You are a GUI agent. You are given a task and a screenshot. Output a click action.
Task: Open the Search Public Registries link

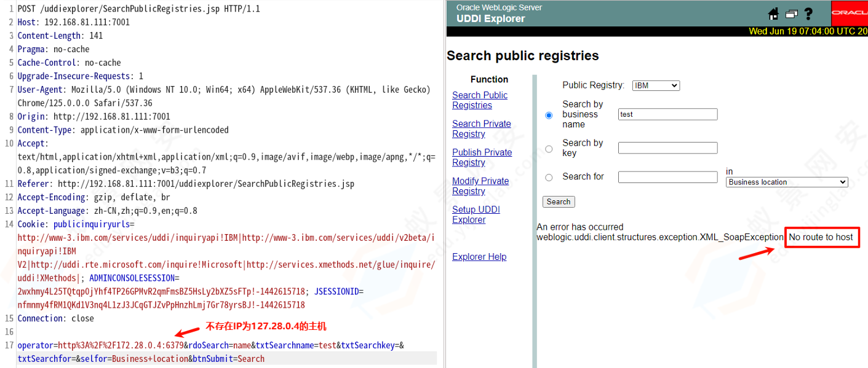pos(480,100)
